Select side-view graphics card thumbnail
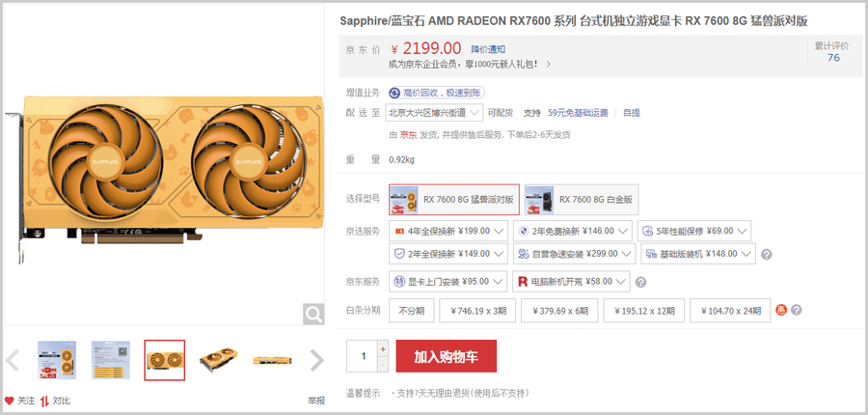This screenshot has height=415, width=868. pyautogui.click(x=273, y=361)
